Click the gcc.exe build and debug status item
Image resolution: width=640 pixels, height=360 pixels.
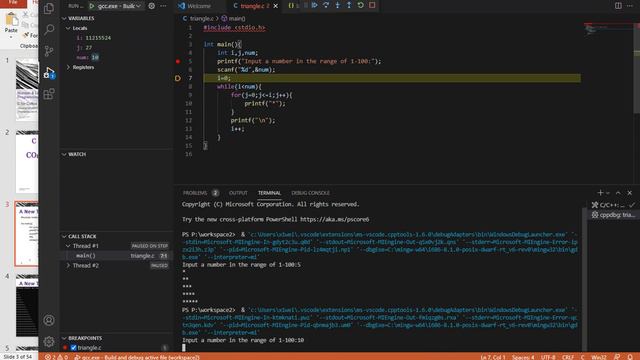click(137, 357)
